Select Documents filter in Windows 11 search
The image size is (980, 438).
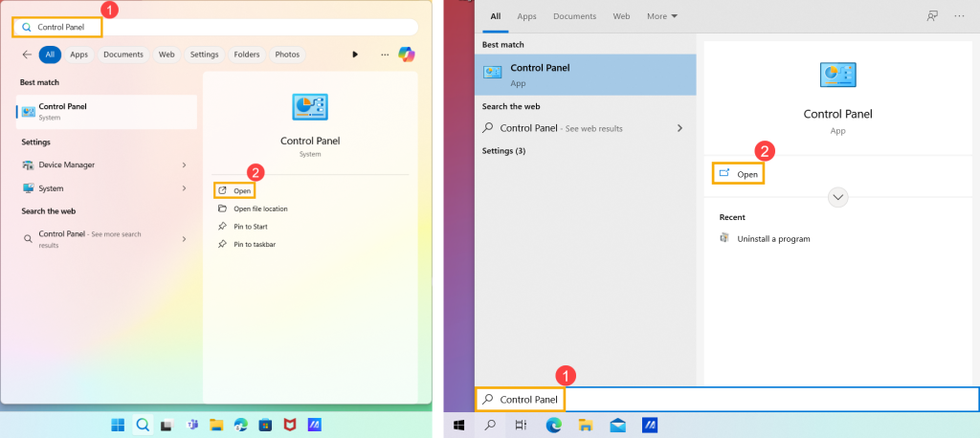click(x=123, y=55)
